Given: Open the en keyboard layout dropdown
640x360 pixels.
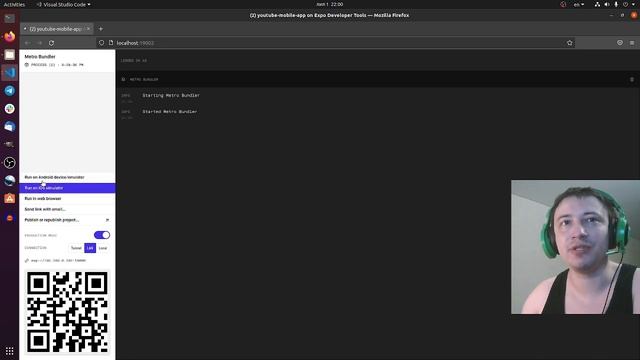Looking at the screenshot, I should [x=579, y=4].
